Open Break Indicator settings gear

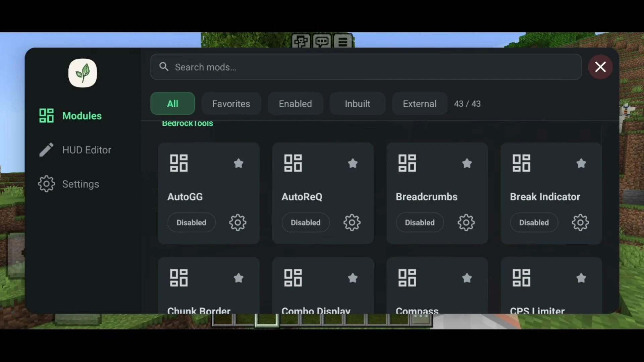580,223
